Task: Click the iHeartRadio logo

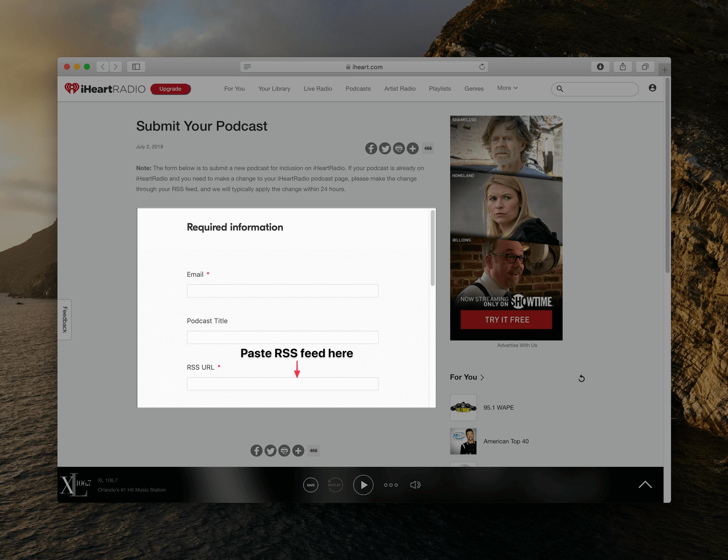Action: [x=105, y=89]
